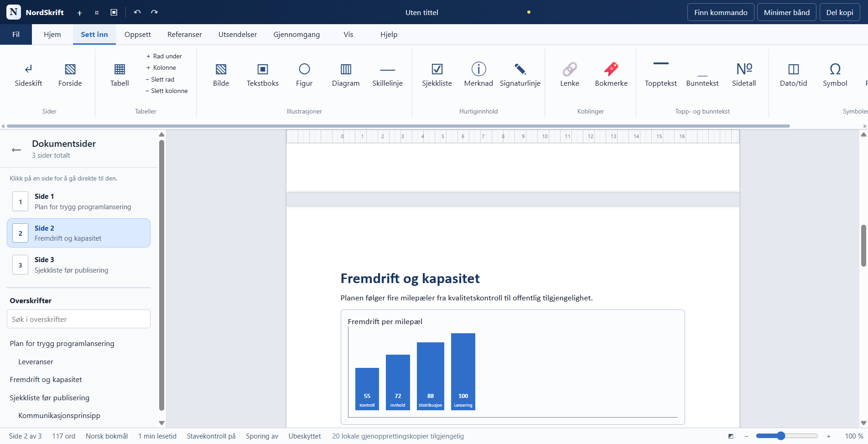
Task: Click Slett rad
Action: (160, 79)
